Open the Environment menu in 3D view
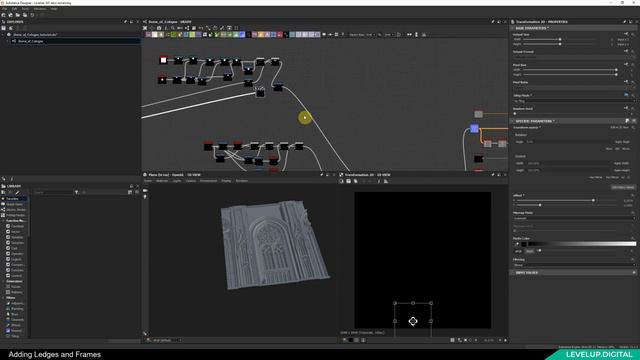 209,181
